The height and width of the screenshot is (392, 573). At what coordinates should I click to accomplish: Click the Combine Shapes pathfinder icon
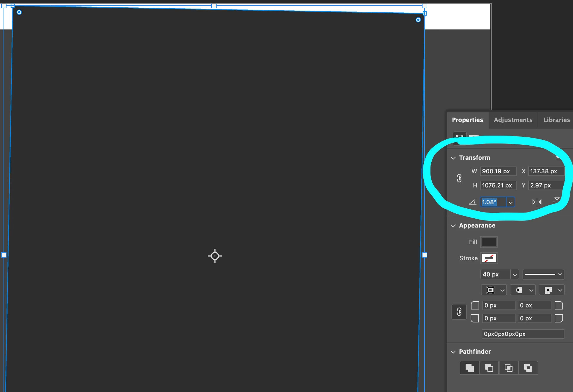click(x=469, y=368)
